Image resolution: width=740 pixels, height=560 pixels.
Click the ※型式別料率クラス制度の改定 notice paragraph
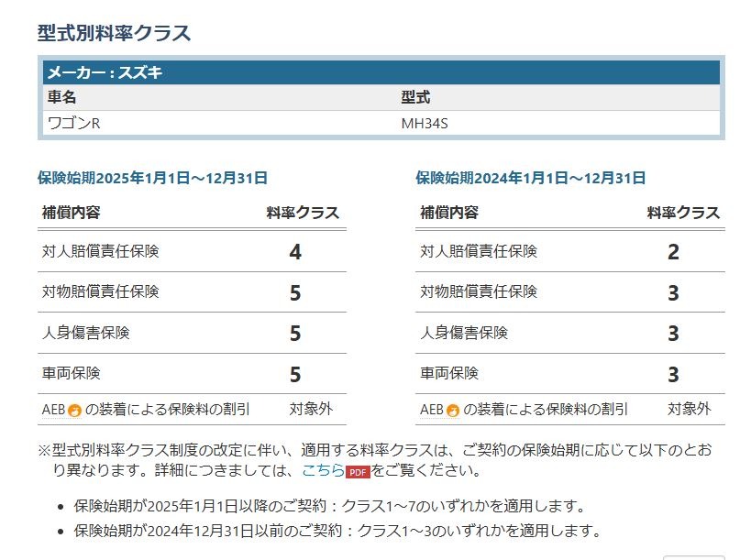(375, 460)
